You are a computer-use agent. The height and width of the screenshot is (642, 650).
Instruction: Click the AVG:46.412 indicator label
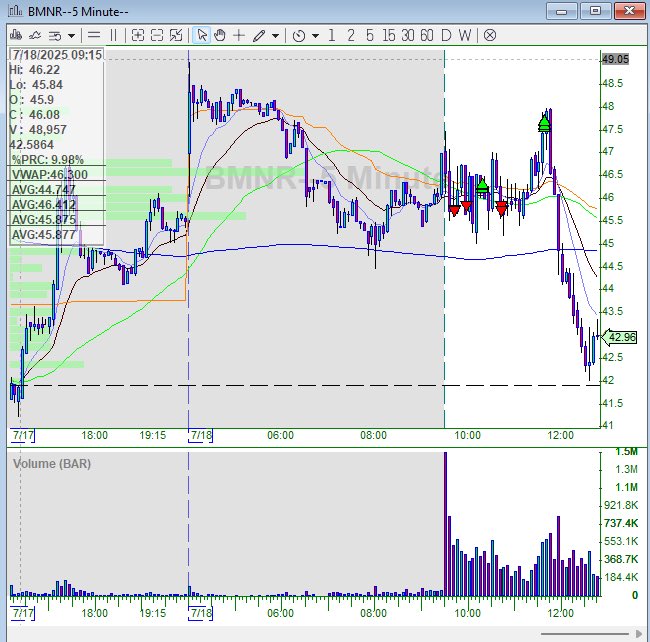click(44, 204)
